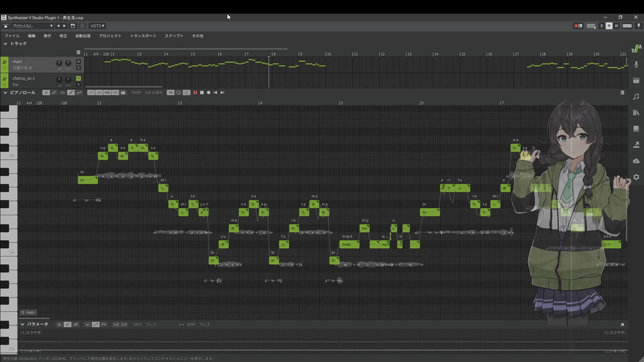644x362 pixels.
Task: Toggle solo S on main track
Action: coord(78,68)
